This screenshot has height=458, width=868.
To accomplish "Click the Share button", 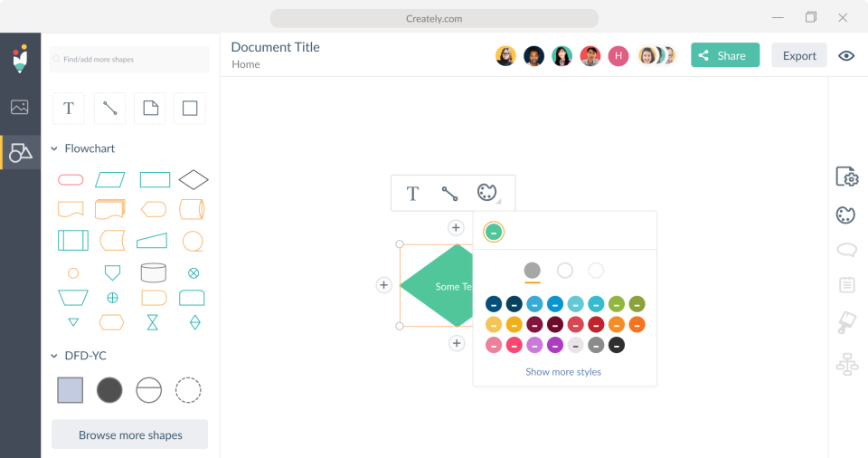I will click(725, 55).
